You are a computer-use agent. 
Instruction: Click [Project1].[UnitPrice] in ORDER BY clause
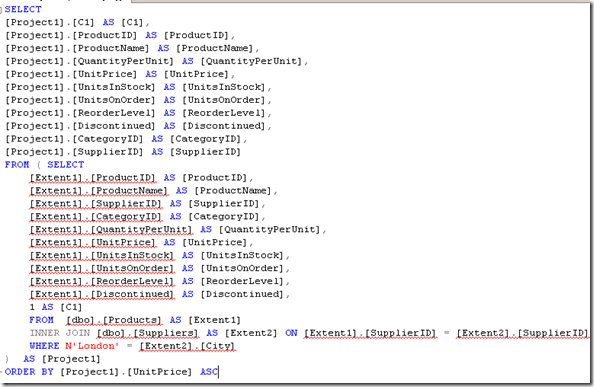[126, 372]
